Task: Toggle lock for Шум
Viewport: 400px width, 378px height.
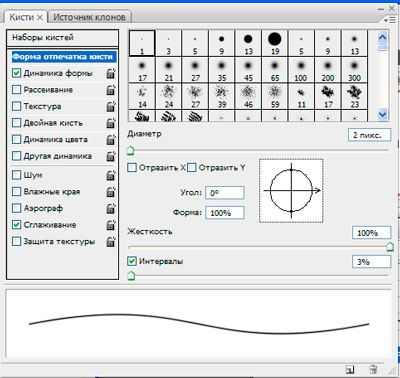Action: point(111,175)
